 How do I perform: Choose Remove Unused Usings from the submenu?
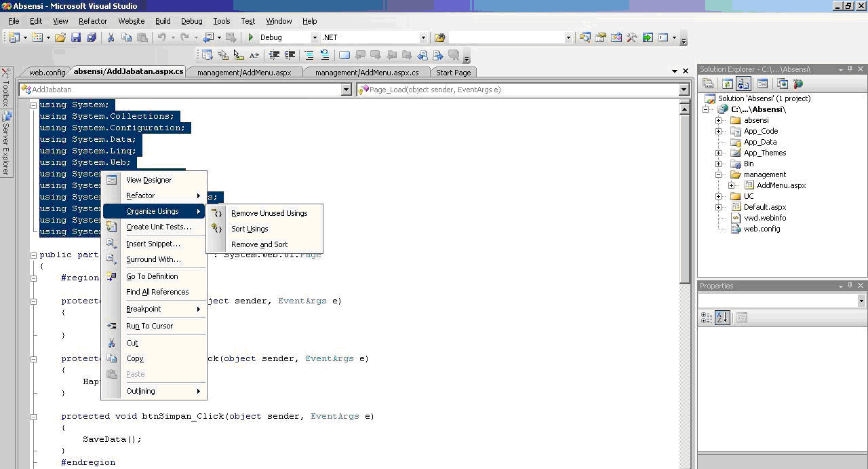(x=269, y=212)
